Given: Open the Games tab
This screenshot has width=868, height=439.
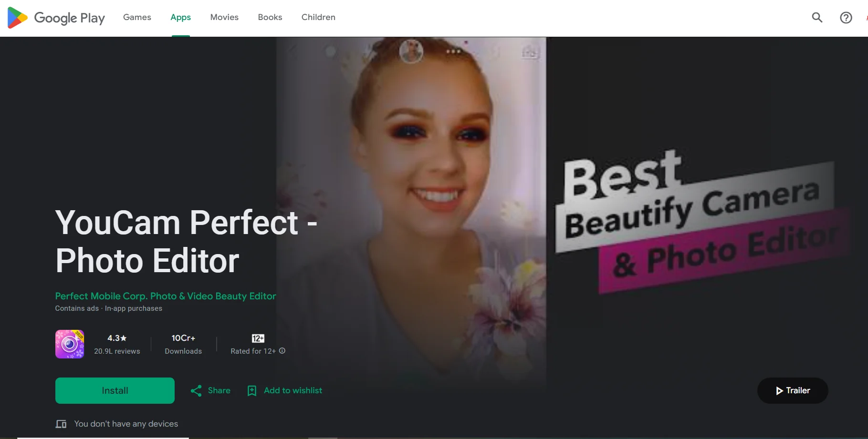Looking at the screenshot, I should (137, 17).
